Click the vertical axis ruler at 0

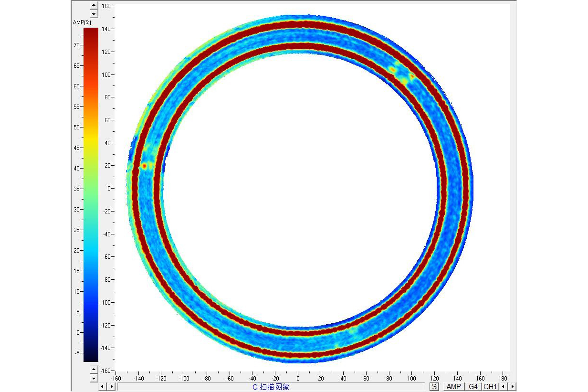pos(108,189)
